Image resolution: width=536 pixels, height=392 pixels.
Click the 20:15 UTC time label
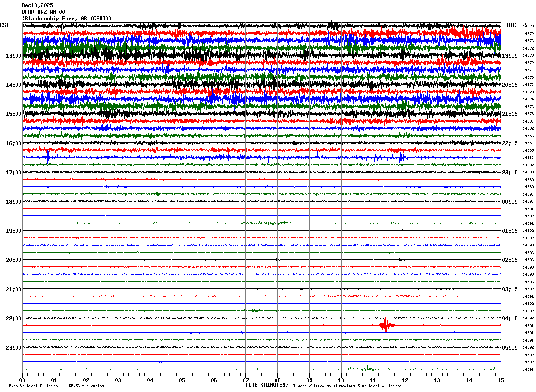[510, 85]
